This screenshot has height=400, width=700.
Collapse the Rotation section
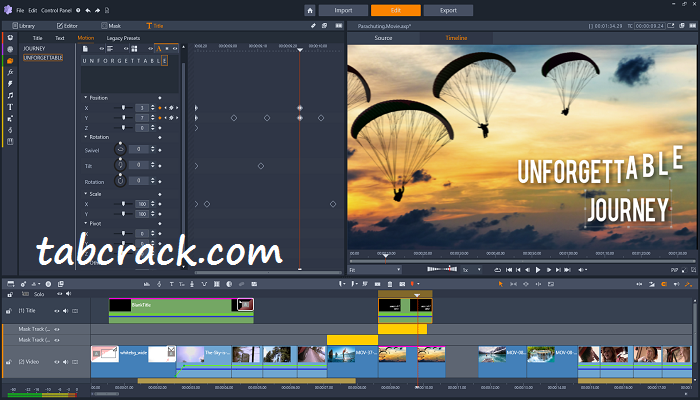[86, 137]
